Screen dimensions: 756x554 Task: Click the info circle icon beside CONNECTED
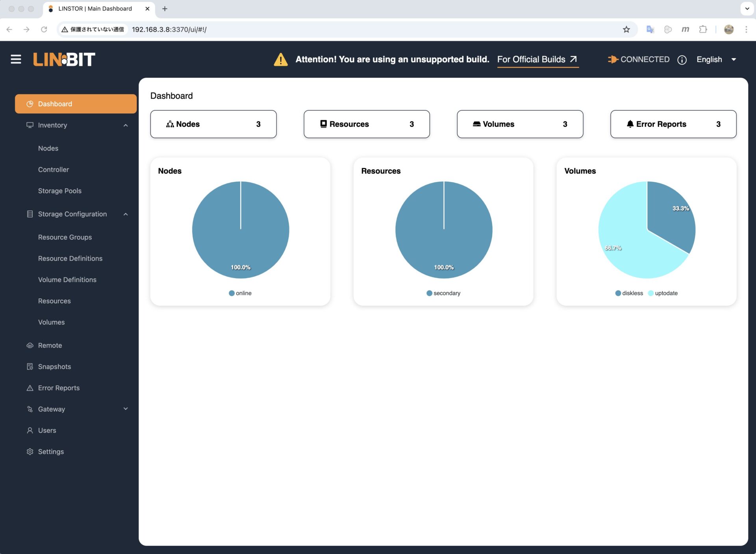coord(682,60)
